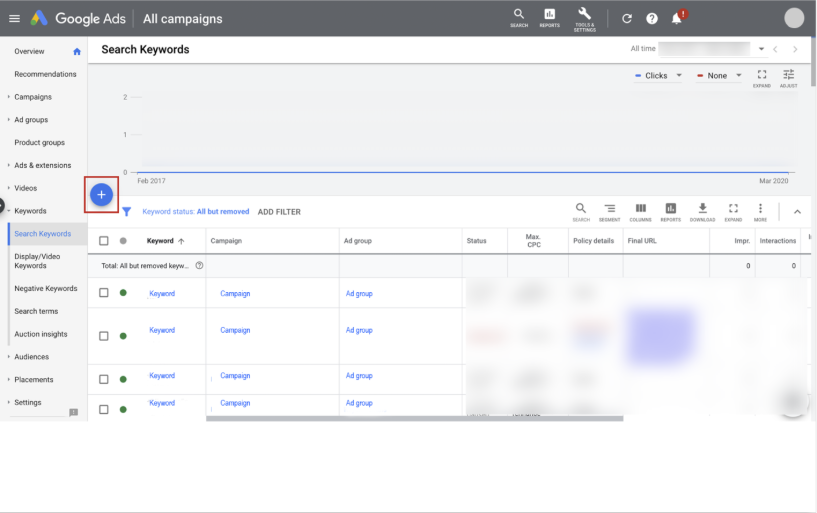Expand Videos in sidebar

(9, 188)
